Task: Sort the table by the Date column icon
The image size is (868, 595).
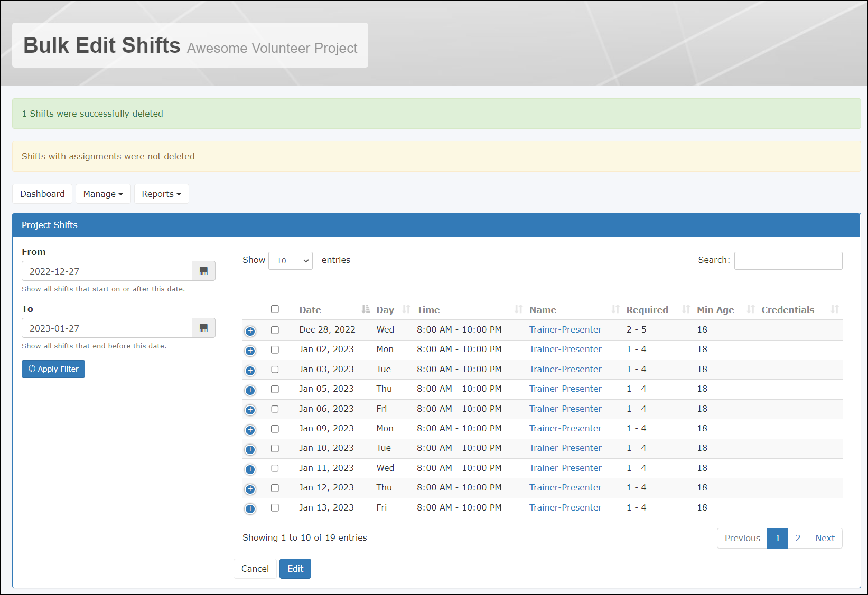Action: point(366,309)
